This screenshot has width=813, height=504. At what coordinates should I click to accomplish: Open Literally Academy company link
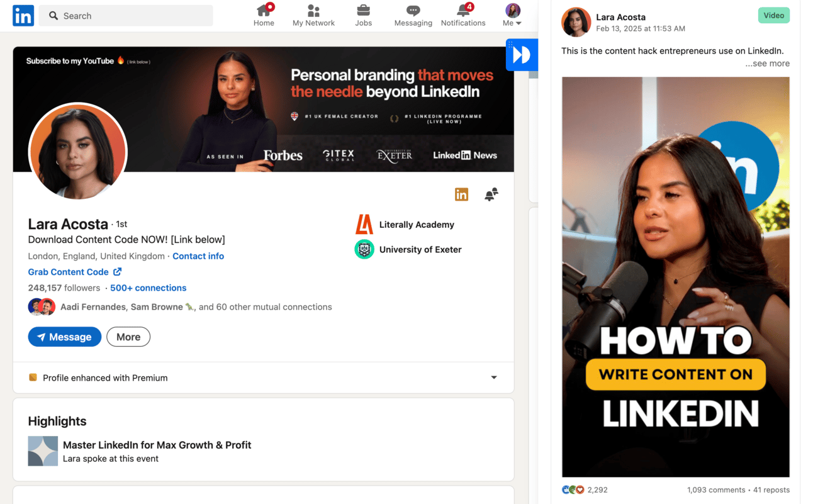coord(417,225)
